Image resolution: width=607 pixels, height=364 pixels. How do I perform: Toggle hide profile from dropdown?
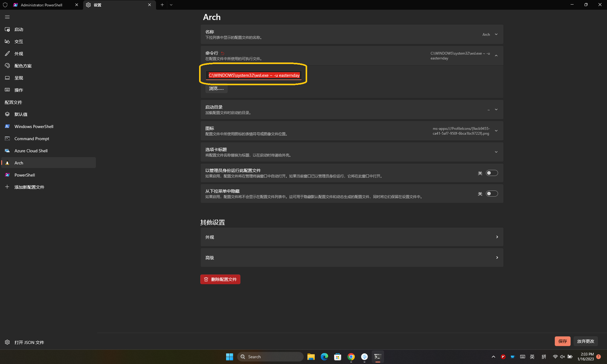[x=492, y=194]
